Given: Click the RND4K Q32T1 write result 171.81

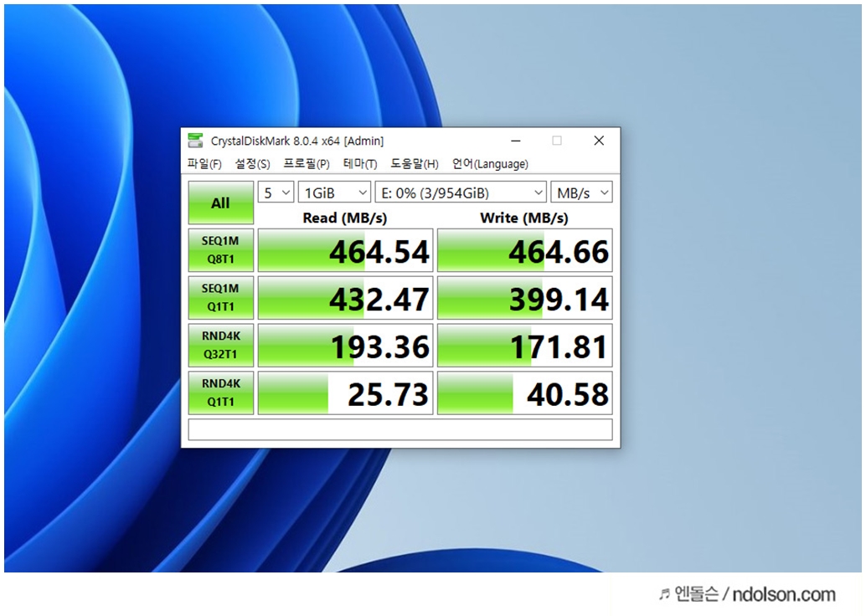Looking at the screenshot, I should coord(524,345).
